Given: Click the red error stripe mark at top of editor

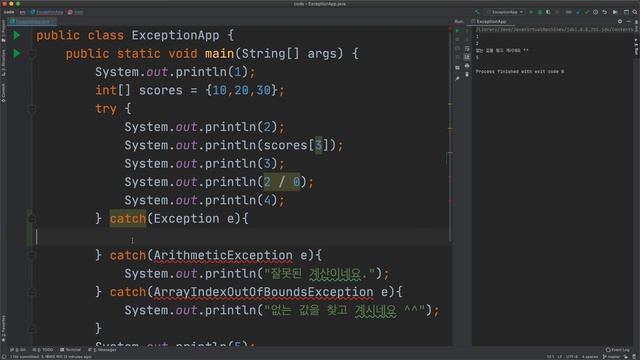Looking at the screenshot, I should (450, 29).
